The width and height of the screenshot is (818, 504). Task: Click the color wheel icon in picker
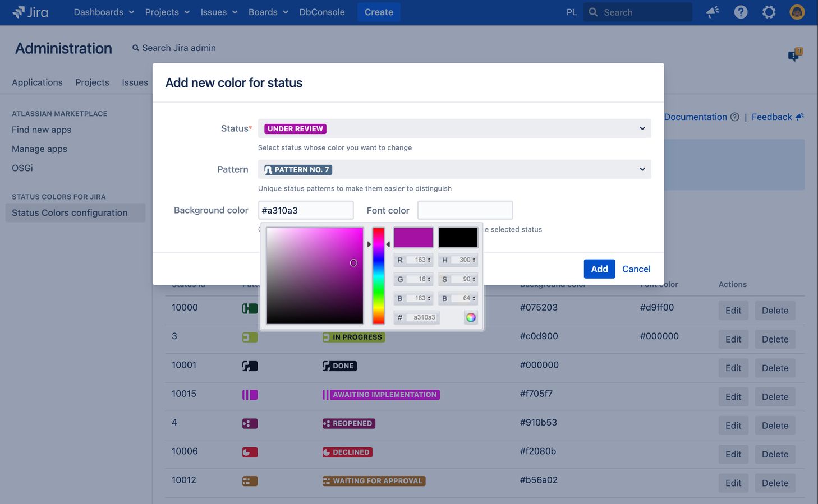coord(471,317)
